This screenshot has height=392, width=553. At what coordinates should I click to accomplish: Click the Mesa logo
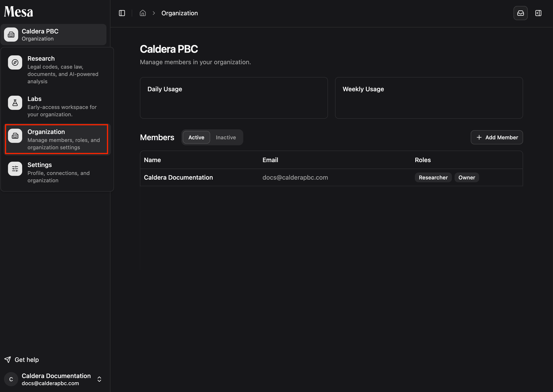19,12
